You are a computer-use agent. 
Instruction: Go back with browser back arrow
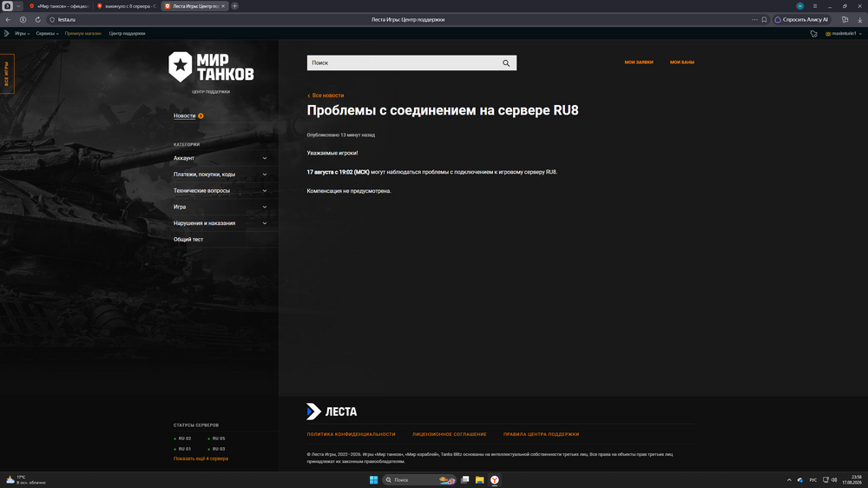pyautogui.click(x=8, y=19)
